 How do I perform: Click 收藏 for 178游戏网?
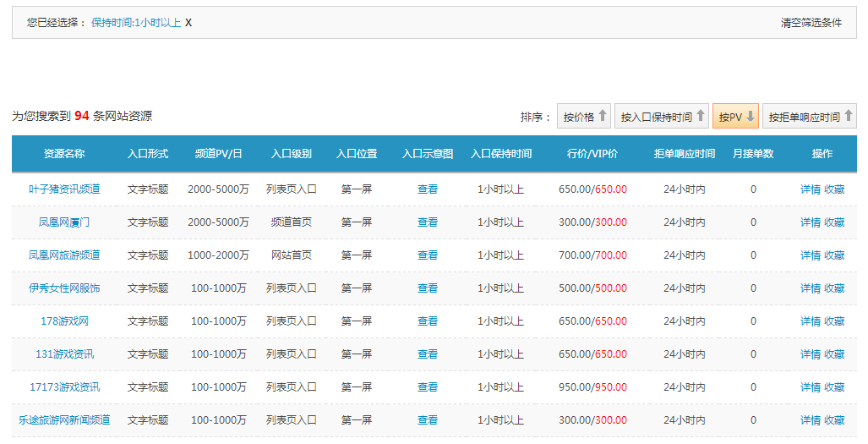(x=834, y=321)
